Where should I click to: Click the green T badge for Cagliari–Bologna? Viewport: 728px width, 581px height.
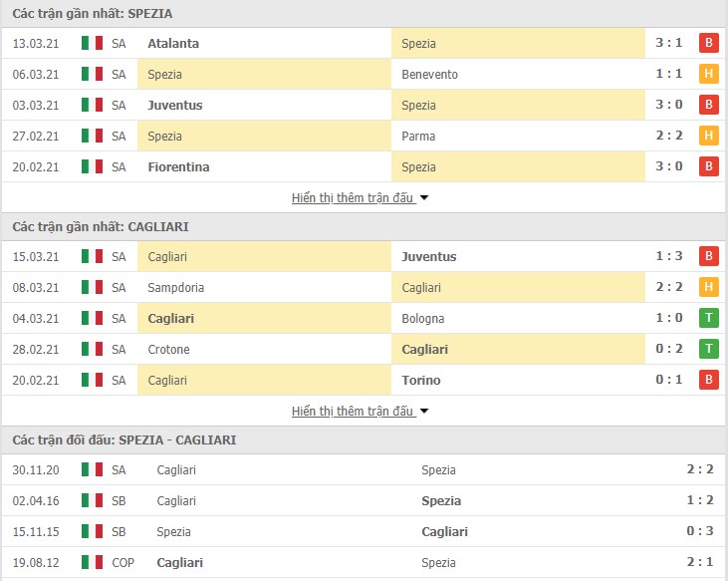708,318
